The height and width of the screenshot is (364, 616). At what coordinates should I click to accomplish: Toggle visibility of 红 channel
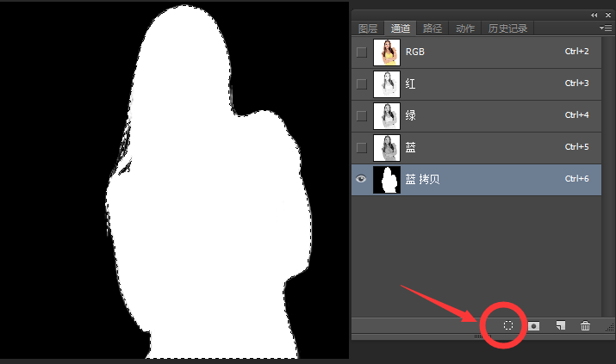[362, 84]
